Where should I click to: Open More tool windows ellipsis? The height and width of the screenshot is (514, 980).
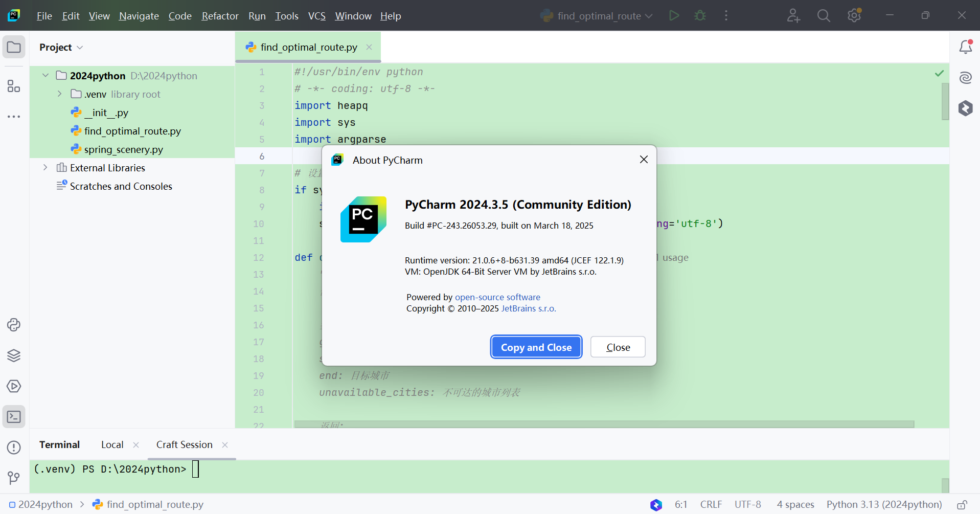click(x=14, y=117)
